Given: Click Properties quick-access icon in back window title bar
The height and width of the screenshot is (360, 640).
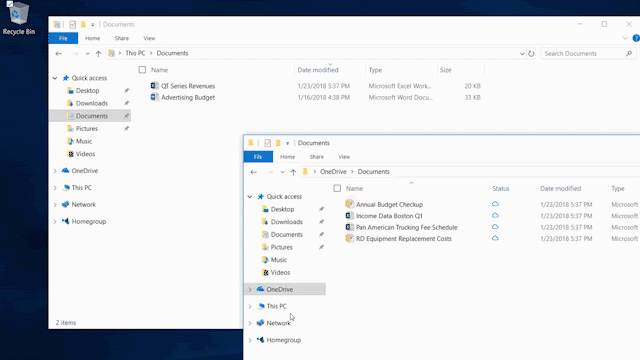Looking at the screenshot, I should tap(72, 24).
